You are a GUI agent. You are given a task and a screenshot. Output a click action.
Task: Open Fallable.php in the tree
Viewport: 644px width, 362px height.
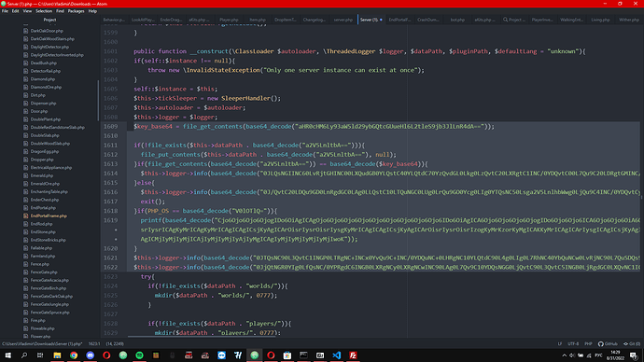tap(41, 248)
